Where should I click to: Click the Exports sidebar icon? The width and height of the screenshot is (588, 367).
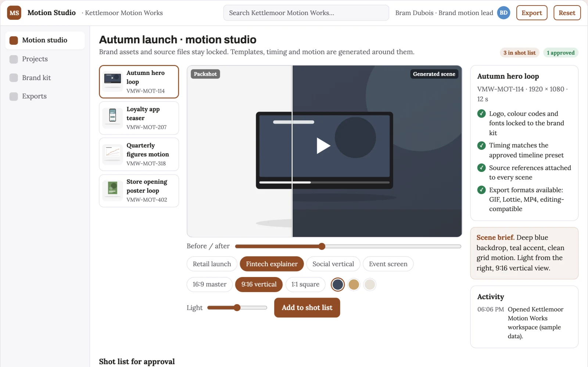pyautogui.click(x=14, y=97)
